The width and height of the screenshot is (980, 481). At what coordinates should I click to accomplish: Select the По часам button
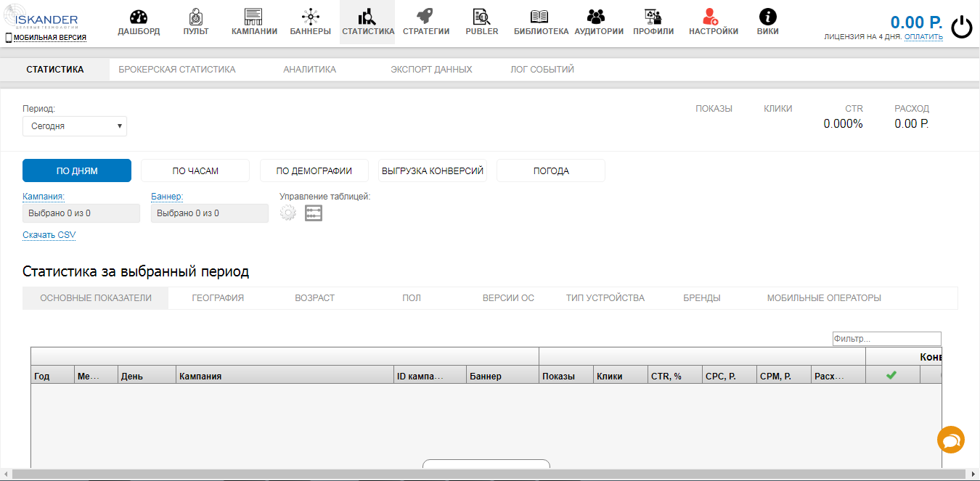(x=195, y=170)
